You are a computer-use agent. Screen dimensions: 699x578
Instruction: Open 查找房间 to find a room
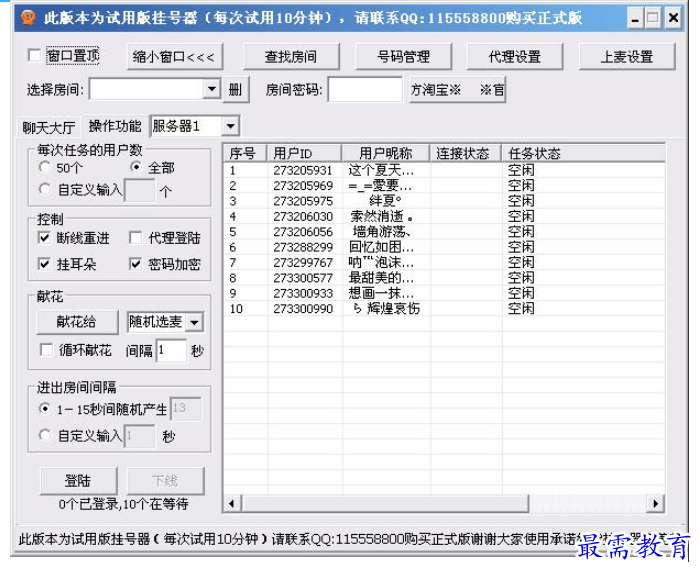pos(291,57)
